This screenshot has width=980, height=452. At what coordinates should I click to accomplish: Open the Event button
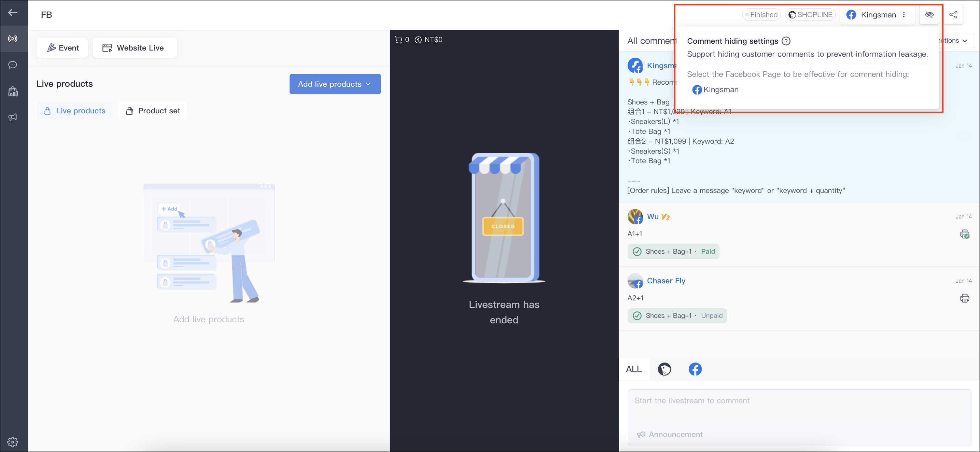(62, 47)
